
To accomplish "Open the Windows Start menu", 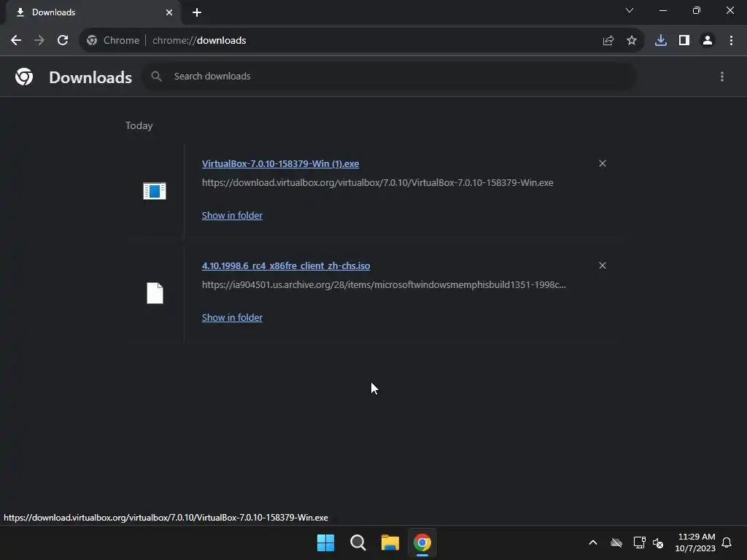I will 326,542.
